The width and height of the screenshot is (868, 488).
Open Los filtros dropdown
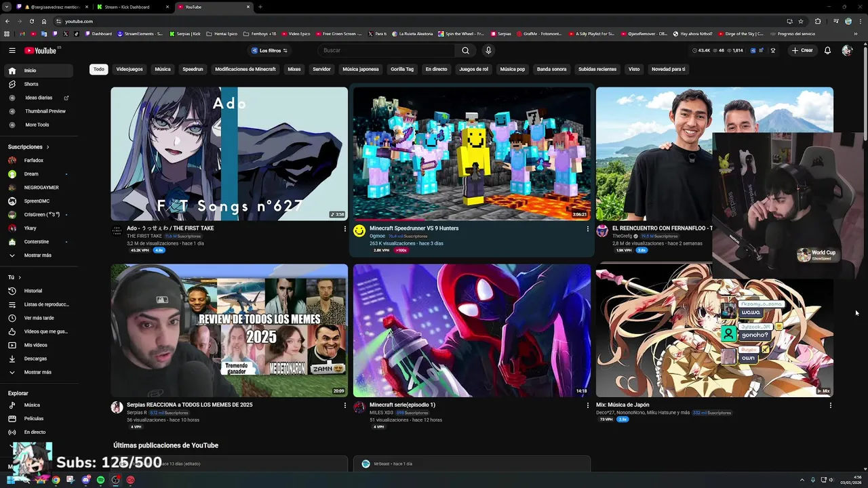pos(269,50)
